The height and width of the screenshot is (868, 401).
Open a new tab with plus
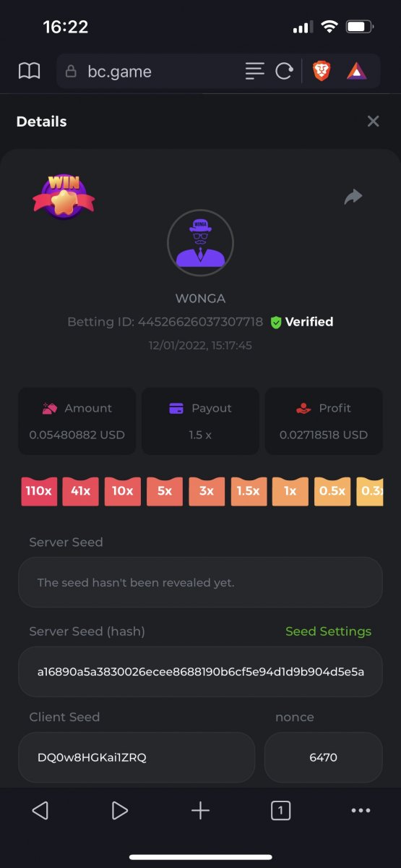[200, 811]
